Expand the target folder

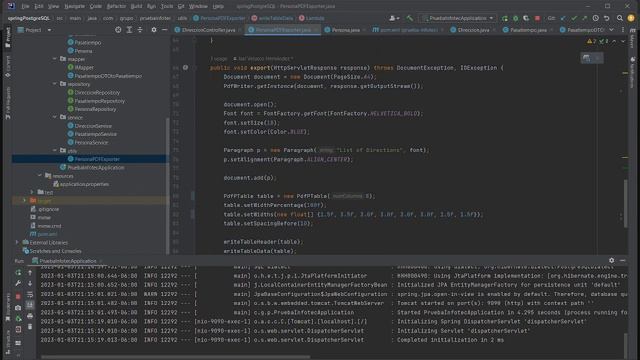click(24, 200)
